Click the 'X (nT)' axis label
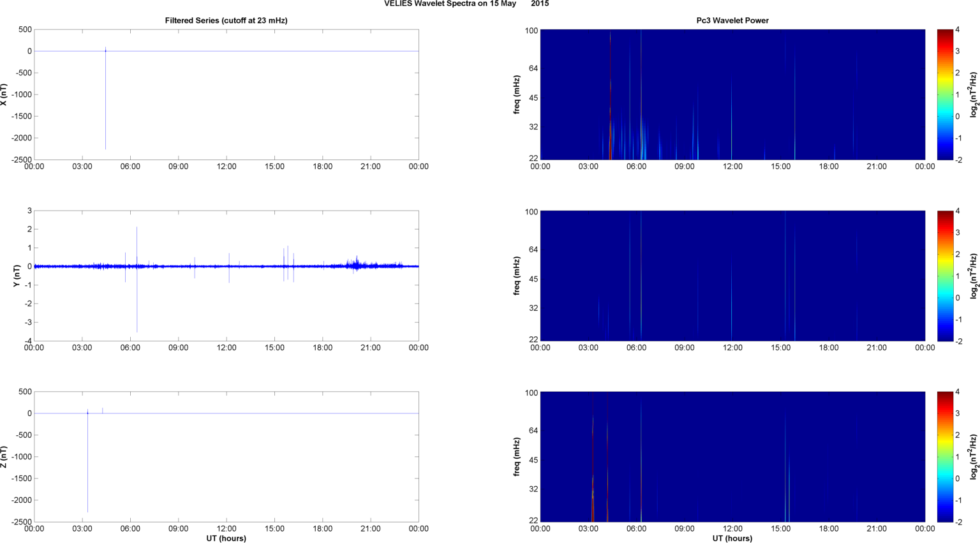 tap(4, 94)
